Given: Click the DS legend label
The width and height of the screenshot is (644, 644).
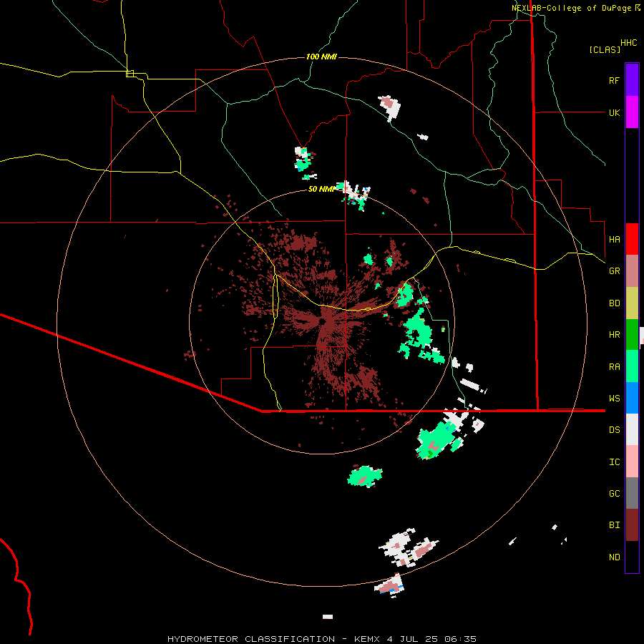Looking at the screenshot, I should coord(614,430).
